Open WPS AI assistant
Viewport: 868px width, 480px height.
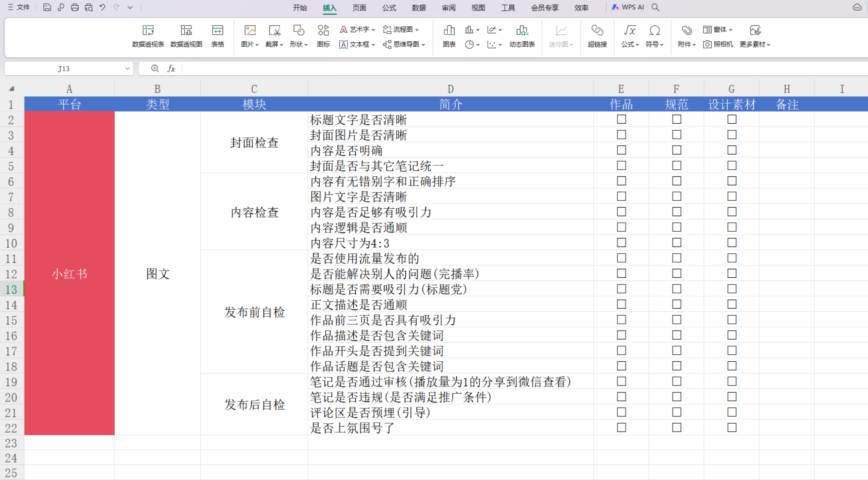[x=628, y=7]
